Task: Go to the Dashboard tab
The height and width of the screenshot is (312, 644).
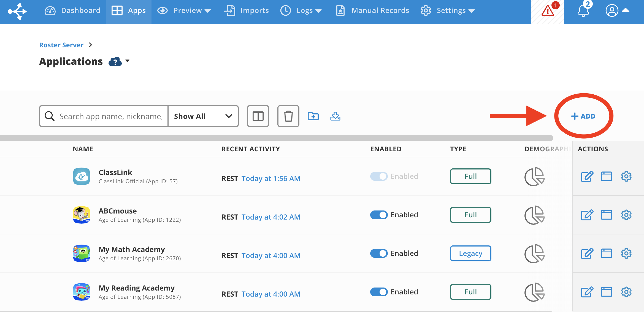Action: point(72,10)
